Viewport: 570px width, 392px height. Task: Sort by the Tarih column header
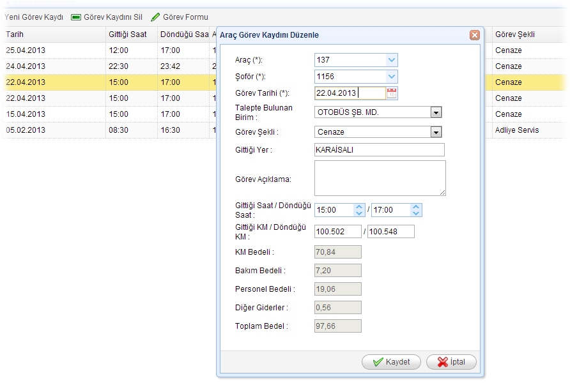pyautogui.click(x=54, y=34)
